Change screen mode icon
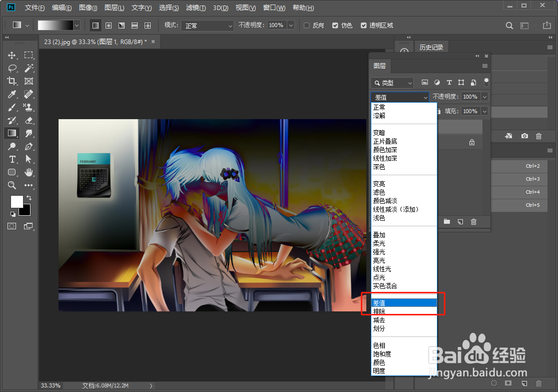558x392 pixels. coord(29,226)
